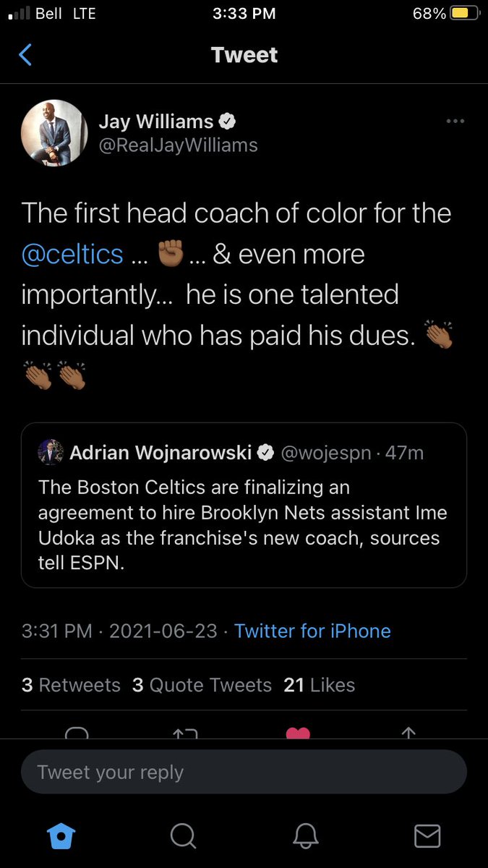Open the Messages envelope tab
This screenshot has width=488, height=868.
[427, 836]
